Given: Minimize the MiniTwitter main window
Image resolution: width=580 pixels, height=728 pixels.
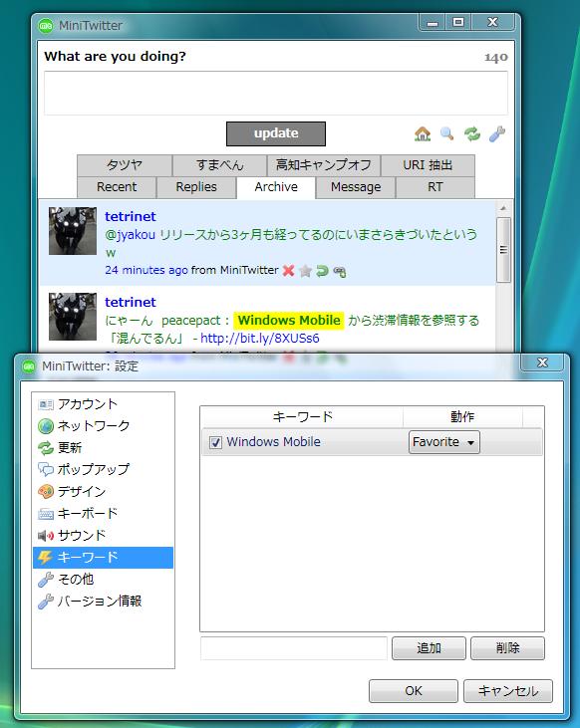Looking at the screenshot, I should [433, 22].
